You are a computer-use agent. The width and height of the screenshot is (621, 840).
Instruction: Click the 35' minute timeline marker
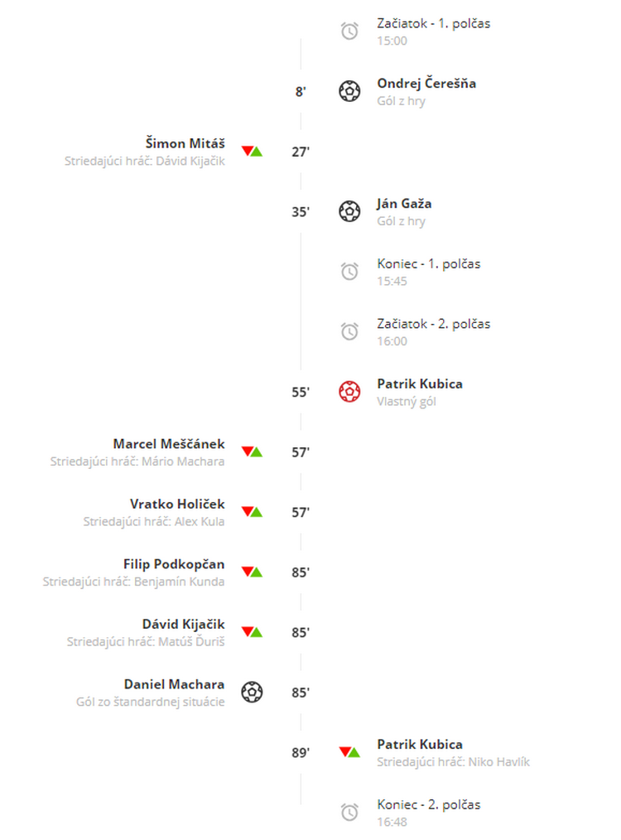301,211
